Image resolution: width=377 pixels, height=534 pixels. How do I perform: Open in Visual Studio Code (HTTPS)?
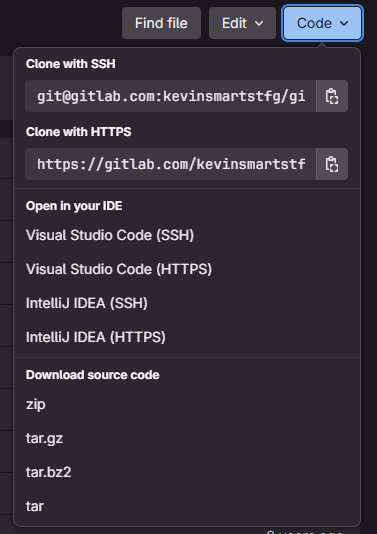[119, 269]
